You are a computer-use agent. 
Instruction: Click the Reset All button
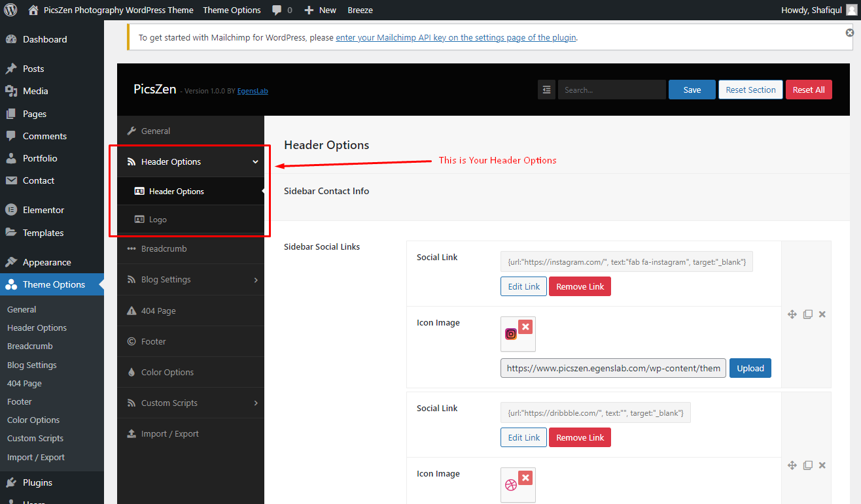(x=809, y=90)
